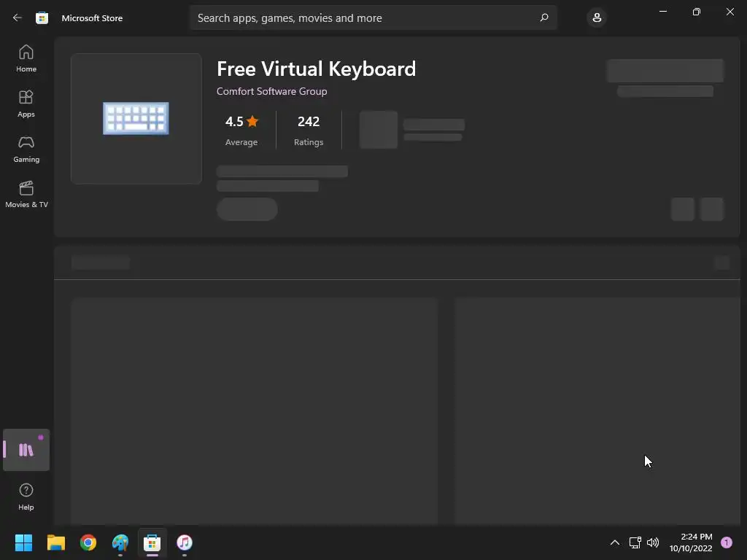This screenshot has height=560, width=747.
Task: Open the Home section in sidebar
Action: (x=26, y=58)
